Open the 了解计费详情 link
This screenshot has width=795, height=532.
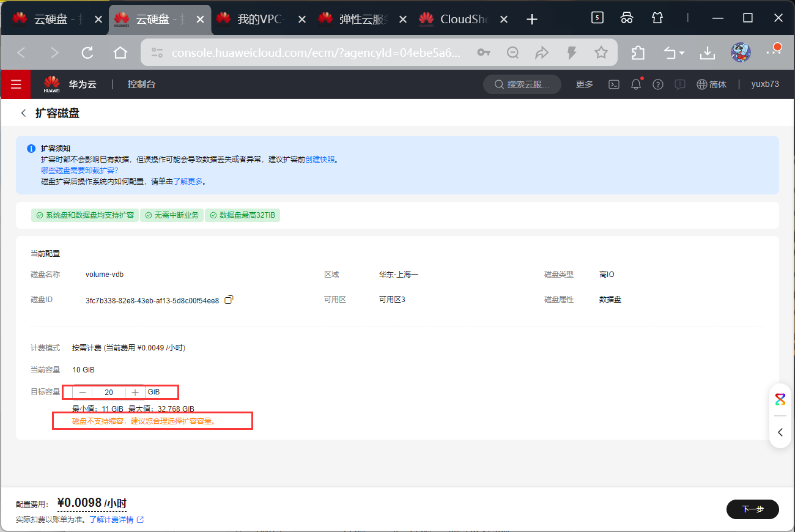click(x=116, y=519)
